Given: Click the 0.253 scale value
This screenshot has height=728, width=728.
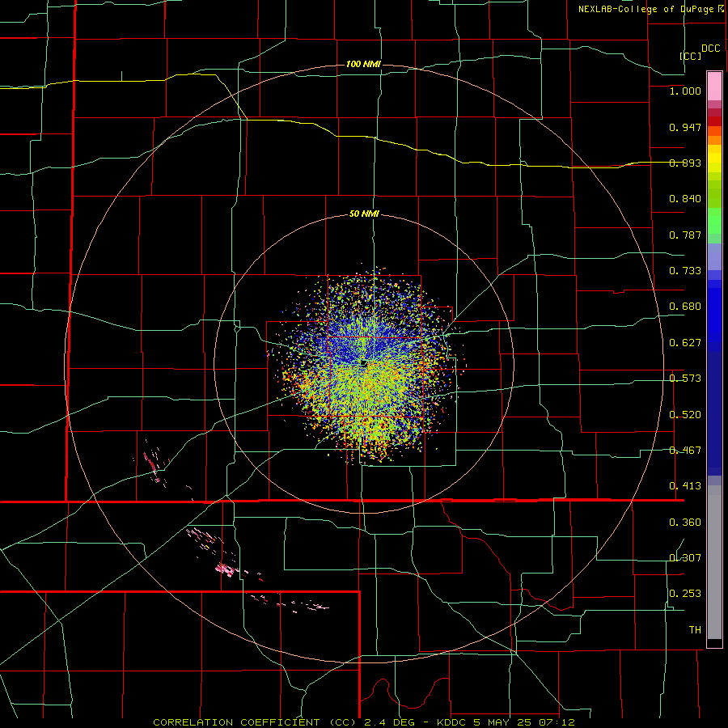Looking at the screenshot, I should tap(685, 594).
